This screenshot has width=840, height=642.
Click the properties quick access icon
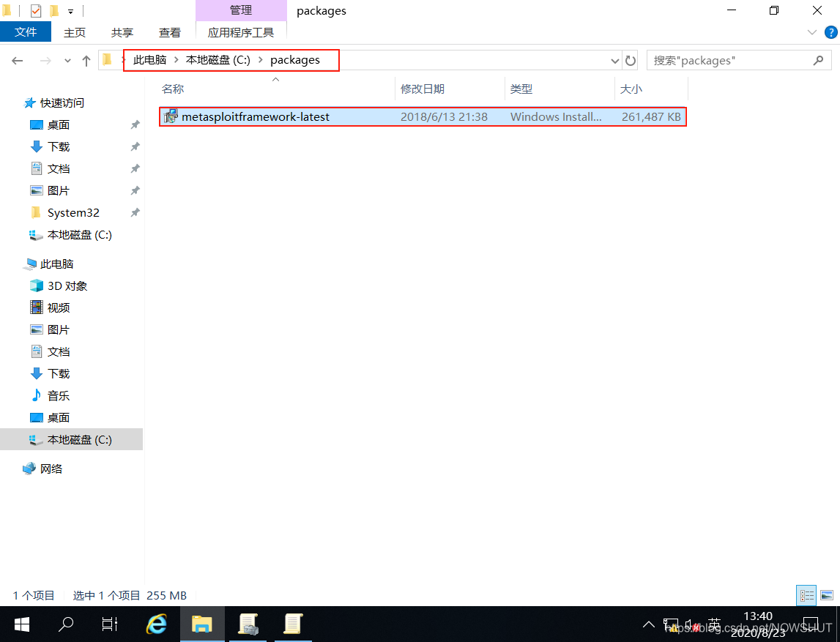(36, 10)
